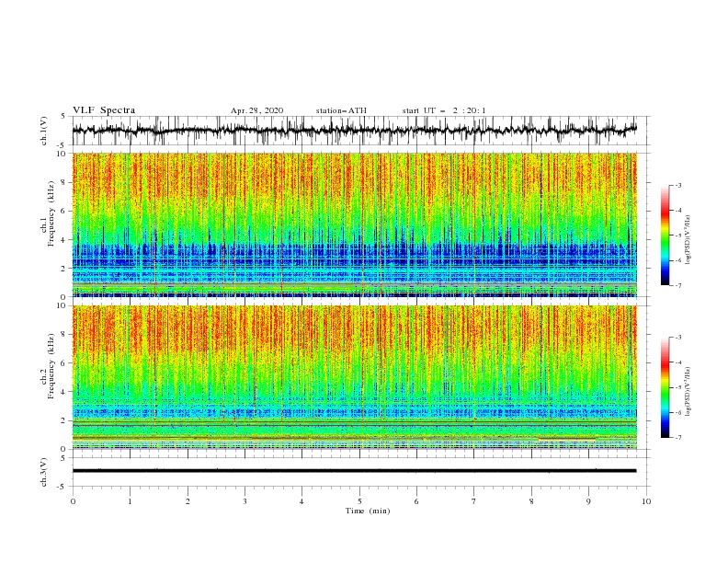Click the upper colorbar log(PSD) label
Viewport: 728px width, 563px height.
pyautogui.click(x=688, y=240)
